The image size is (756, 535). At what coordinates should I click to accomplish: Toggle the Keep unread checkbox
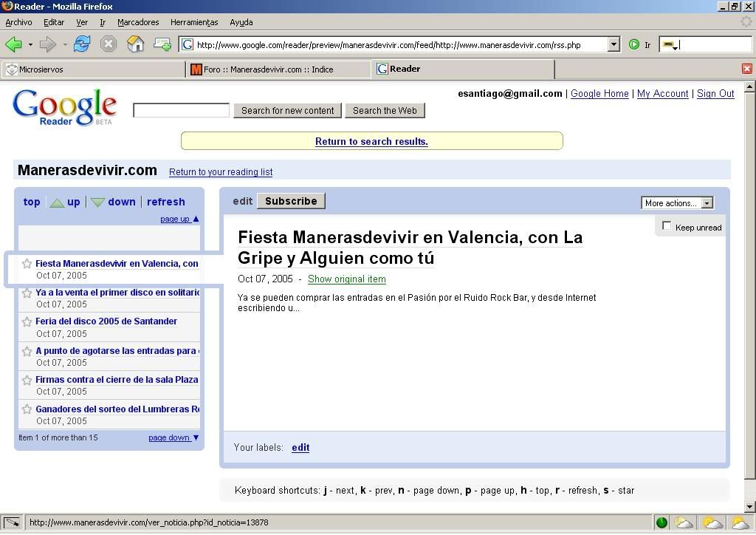click(x=667, y=226)
